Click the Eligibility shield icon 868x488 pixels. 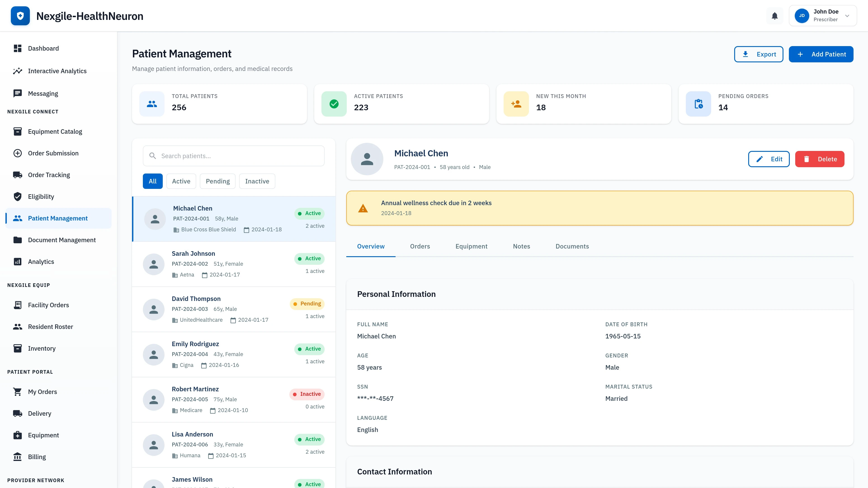[18, 196]
